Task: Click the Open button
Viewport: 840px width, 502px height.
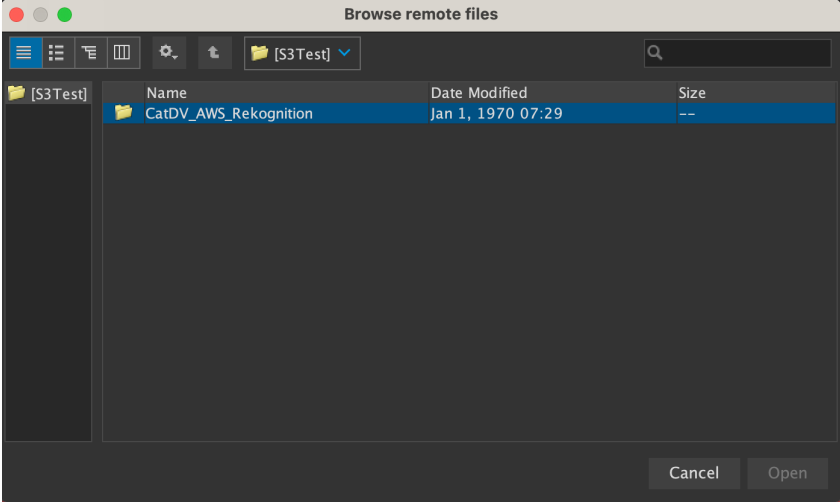Action: 788,473
